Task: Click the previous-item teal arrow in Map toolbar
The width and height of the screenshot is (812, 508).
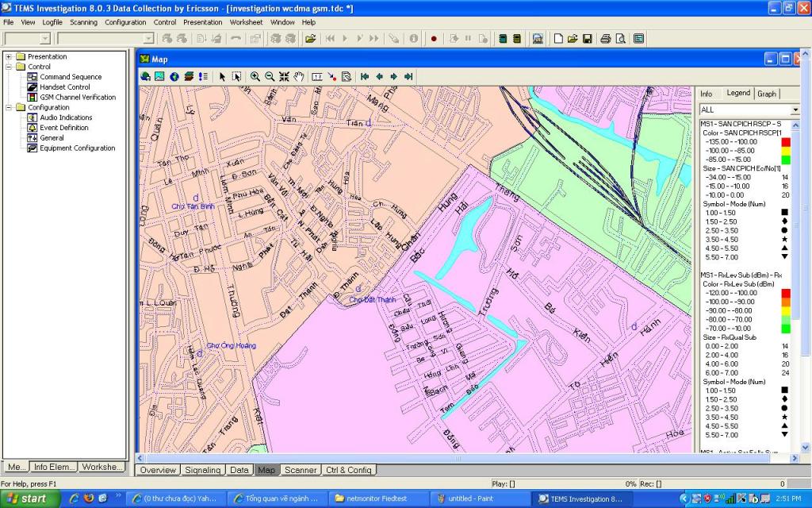Action: [380, 77]
